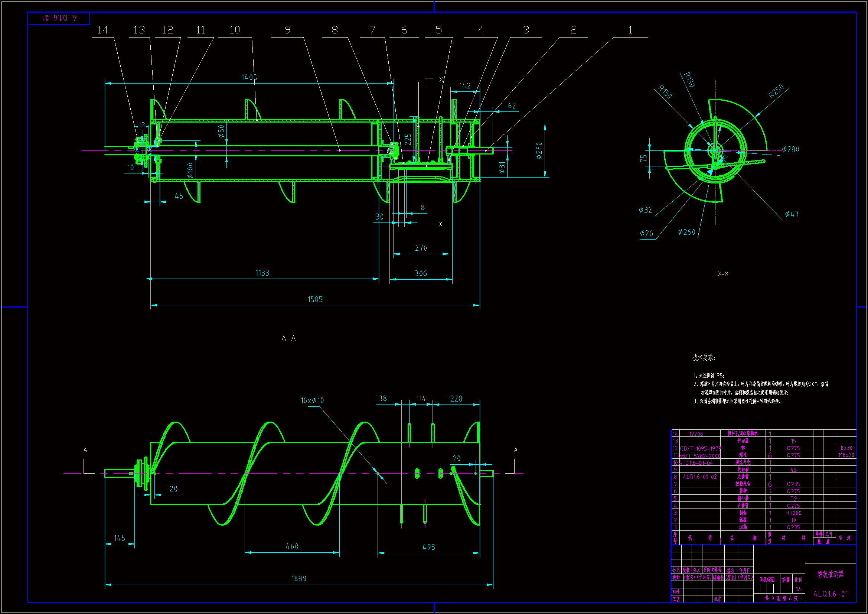Click the 技术要求 heading text
The width and height of the screenshot is (868, 614).
tap(704, 357)
